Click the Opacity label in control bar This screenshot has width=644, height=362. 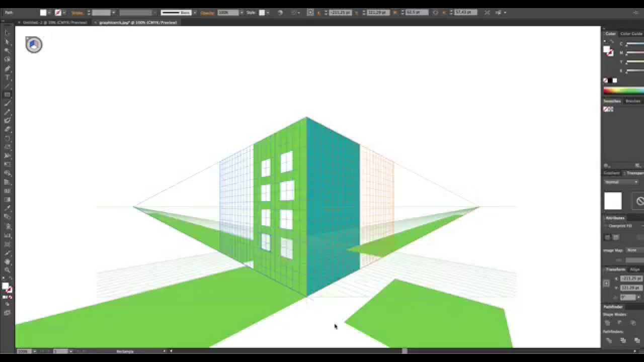pyautogui.click(x=207, y=13)
